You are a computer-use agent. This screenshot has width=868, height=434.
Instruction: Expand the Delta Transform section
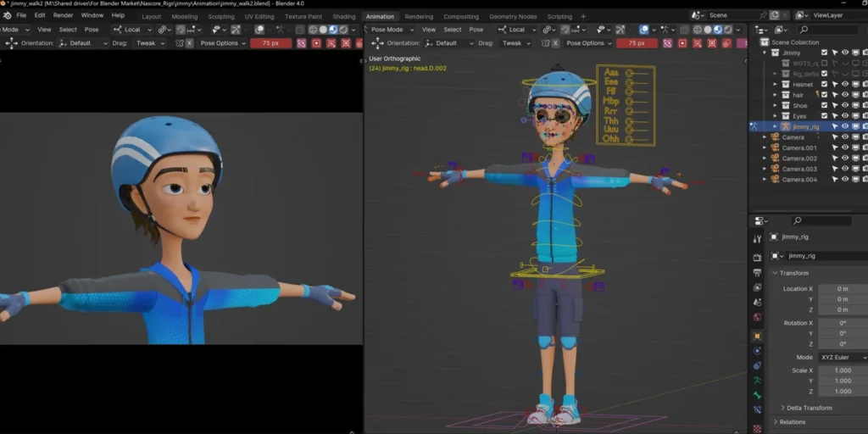tap(805, 408)
